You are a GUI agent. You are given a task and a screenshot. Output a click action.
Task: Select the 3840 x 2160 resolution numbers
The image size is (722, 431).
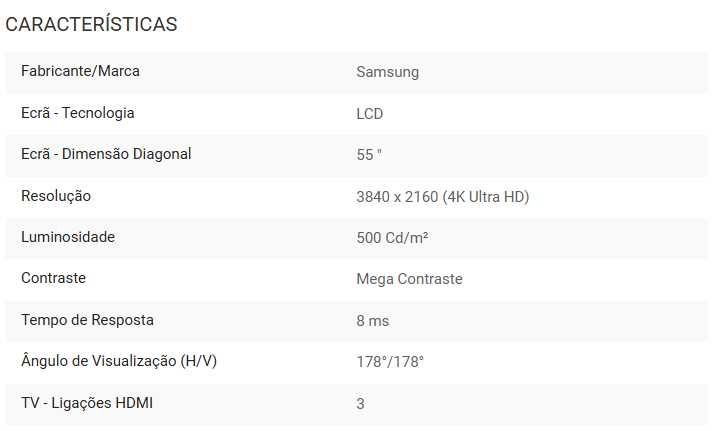tap(397, 197)
